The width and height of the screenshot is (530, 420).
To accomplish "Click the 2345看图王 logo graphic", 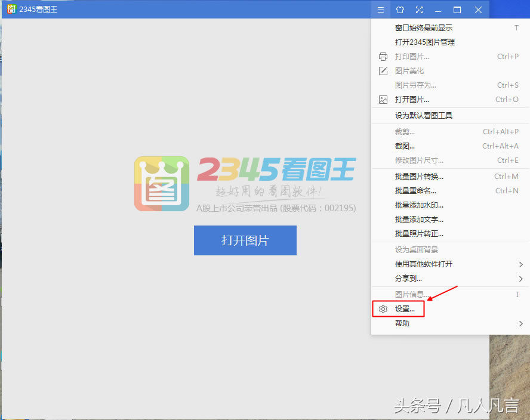I will (x=161, y=183).
